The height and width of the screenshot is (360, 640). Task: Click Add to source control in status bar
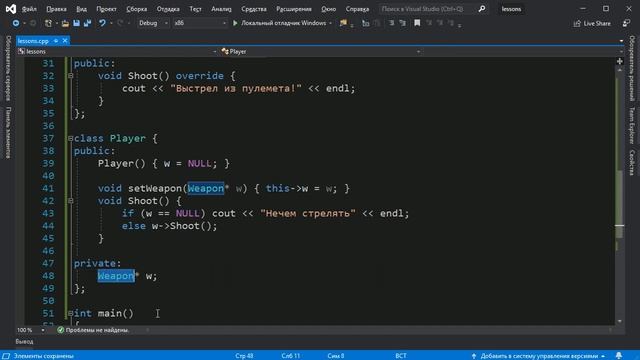pyautogui.click(x=539, y=356)
